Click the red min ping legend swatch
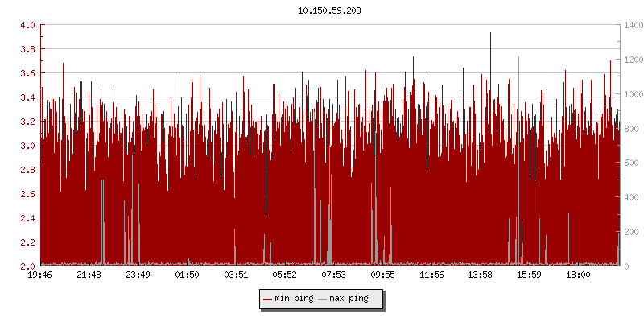 (x=267, y=299)
